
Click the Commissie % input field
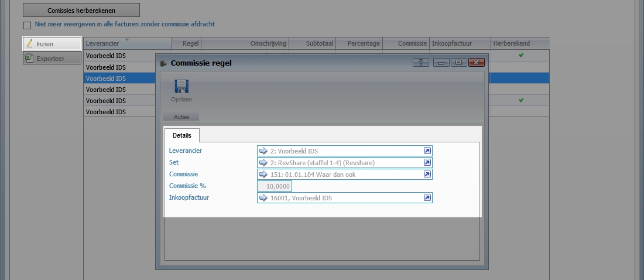coord(275,186)
